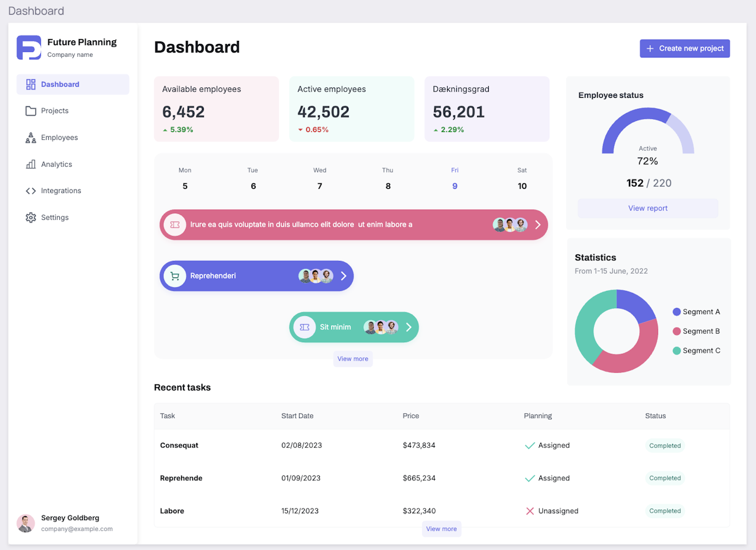756x550 pixels.
Task: Select the Dashboard menu item
Action: coord(73,84)
